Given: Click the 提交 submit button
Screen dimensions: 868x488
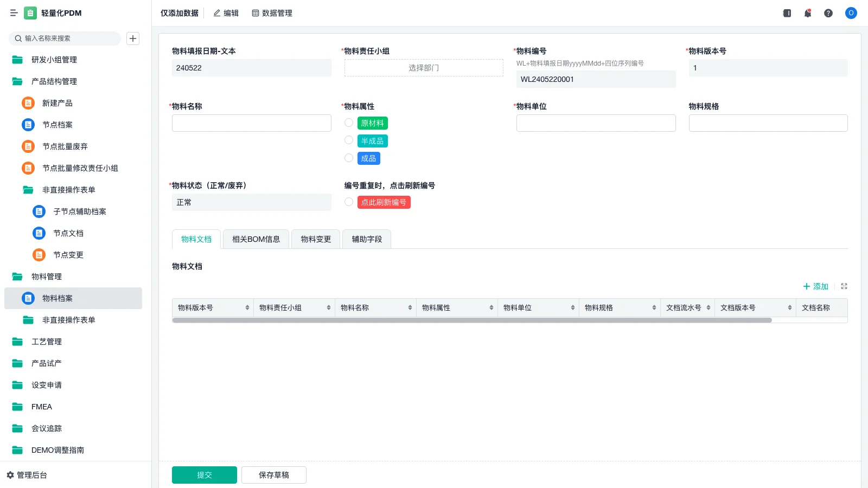Looking at the screenshot, I should tap(204, 474).
